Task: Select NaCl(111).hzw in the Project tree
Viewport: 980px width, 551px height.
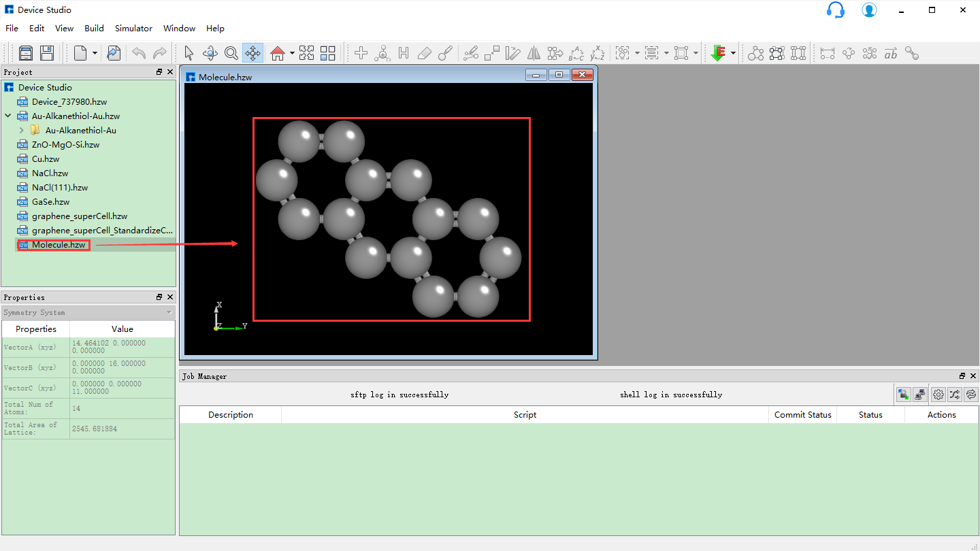Action: pyautogui.click(x=60, y=187)
